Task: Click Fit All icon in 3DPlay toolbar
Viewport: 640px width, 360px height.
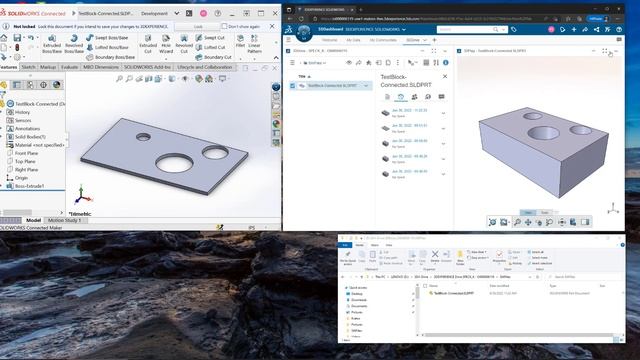Action: pyautogui.click(x=493, y=222)
